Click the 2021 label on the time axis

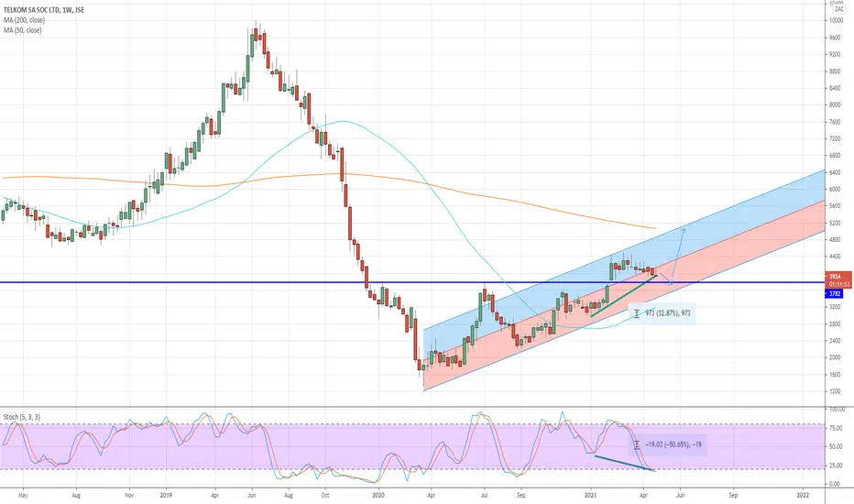click(590, 496)
